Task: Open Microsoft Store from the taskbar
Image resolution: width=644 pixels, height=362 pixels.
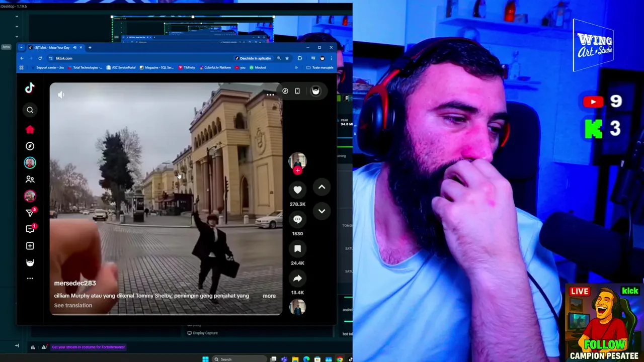Action: (x=317, y=359)
